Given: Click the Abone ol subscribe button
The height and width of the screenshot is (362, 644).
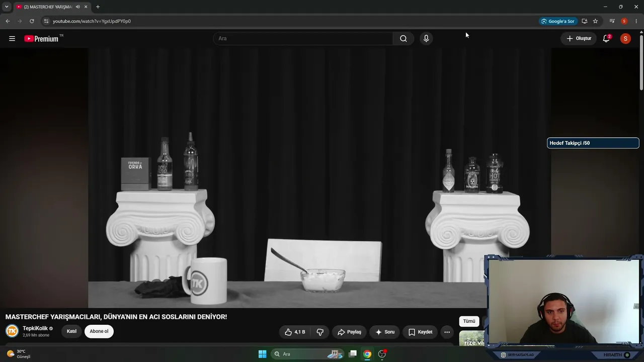Looking at the screenshot, I should [99, 331].
